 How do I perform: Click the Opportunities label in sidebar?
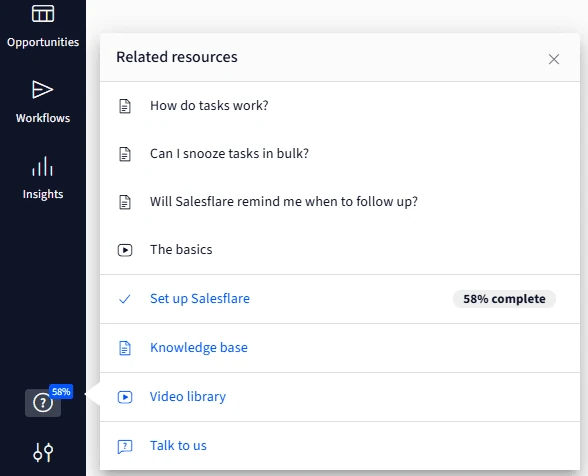click(43, 42)
